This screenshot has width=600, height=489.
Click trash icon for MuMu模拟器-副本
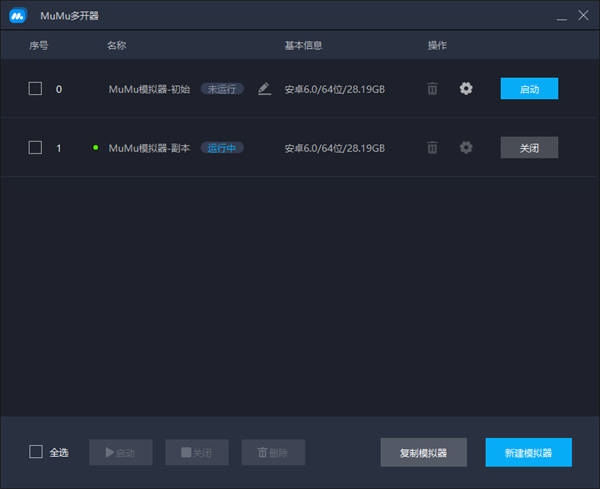[x=432, y=147]
